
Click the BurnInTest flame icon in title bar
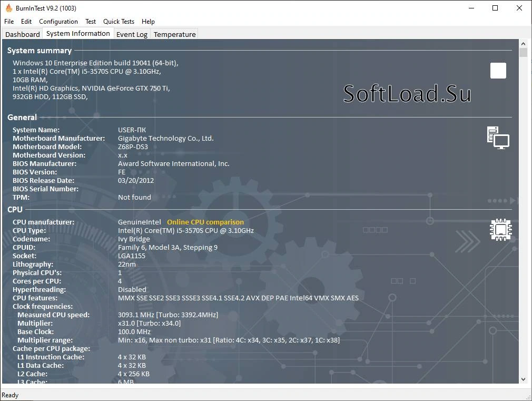[9, 8]
